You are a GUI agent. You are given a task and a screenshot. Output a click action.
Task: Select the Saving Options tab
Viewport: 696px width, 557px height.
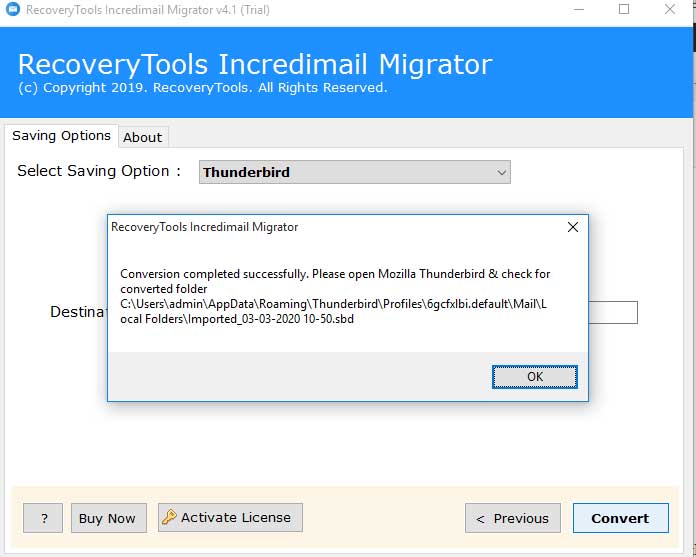(x=61, y=135)
